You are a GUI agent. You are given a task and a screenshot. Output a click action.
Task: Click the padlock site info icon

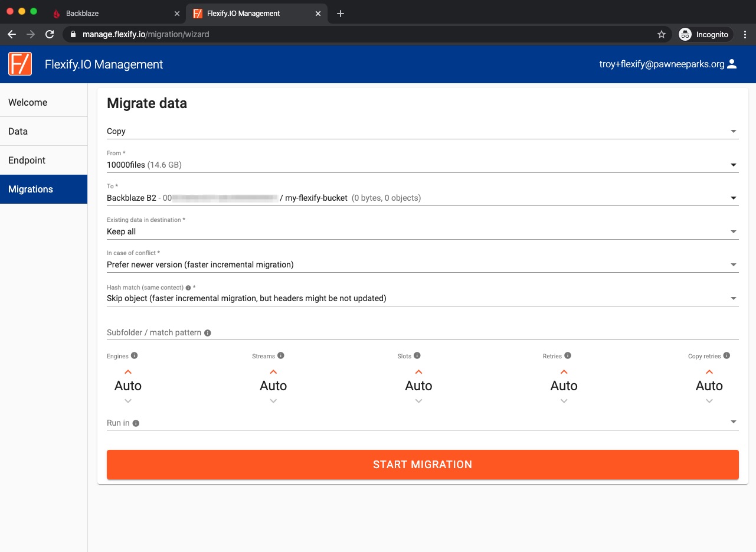pos(74,34)
